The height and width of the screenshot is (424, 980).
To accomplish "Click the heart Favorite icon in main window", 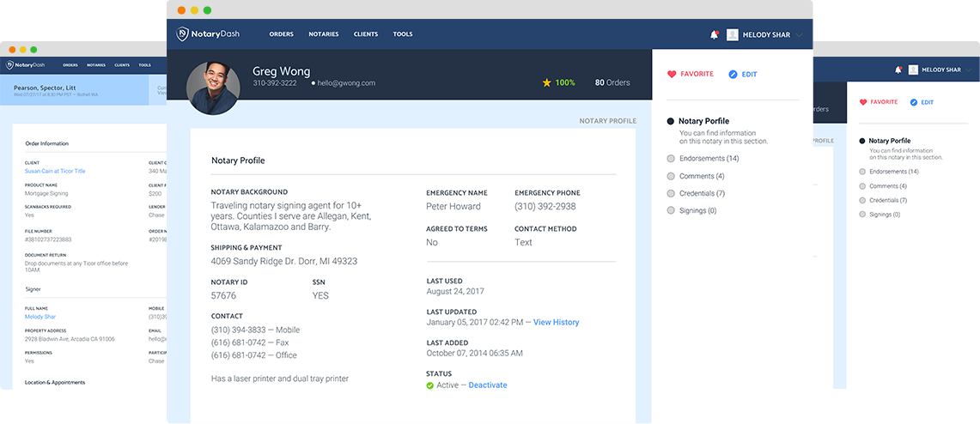I will coord(672,75).
